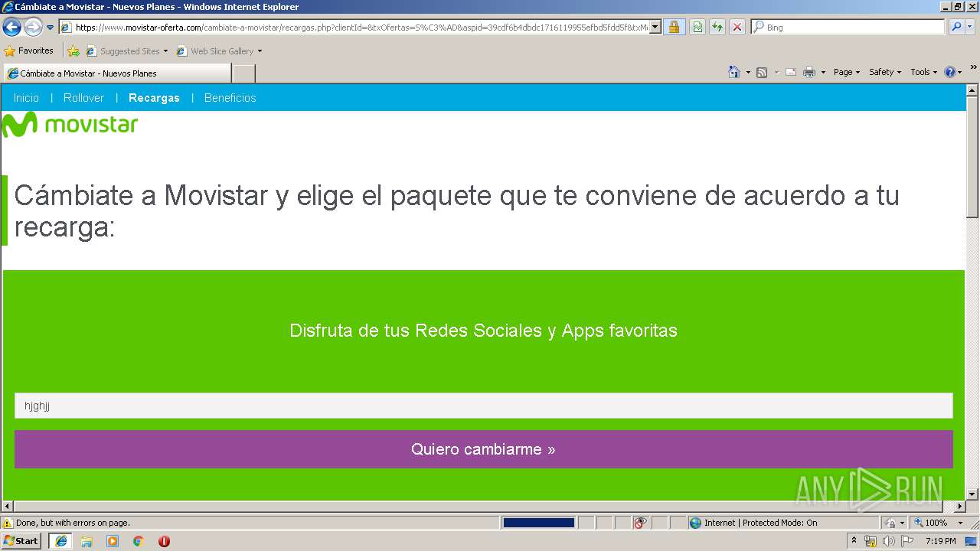Open the Home button dropdown arrow

(x=748, y=72)
